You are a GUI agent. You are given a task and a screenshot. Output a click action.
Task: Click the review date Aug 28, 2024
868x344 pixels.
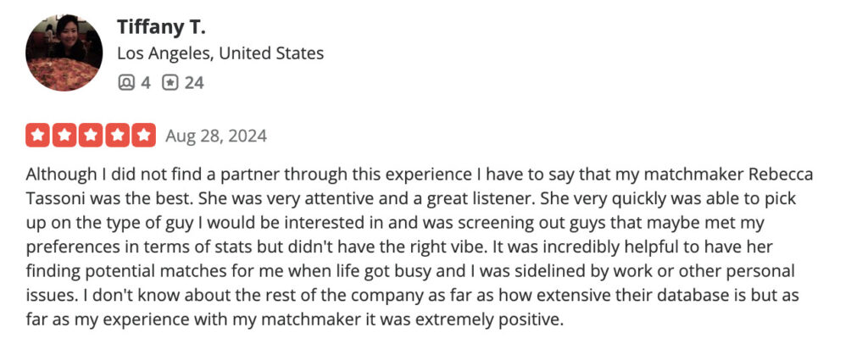[x=216, y=136]
